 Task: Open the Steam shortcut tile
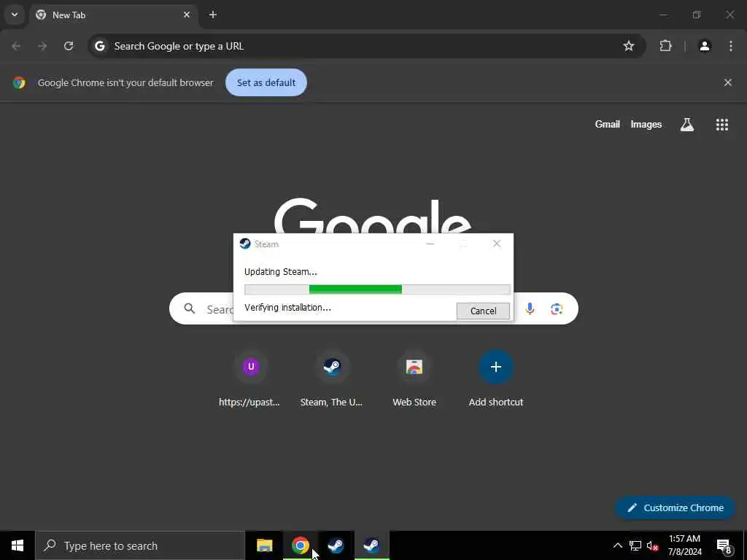[x=332, y=379]
